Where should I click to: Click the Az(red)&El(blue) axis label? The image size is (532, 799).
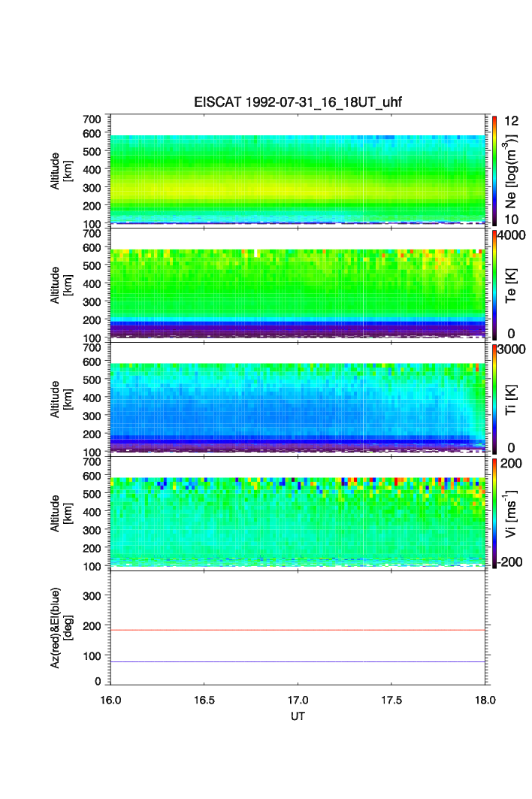click(61, 628)
